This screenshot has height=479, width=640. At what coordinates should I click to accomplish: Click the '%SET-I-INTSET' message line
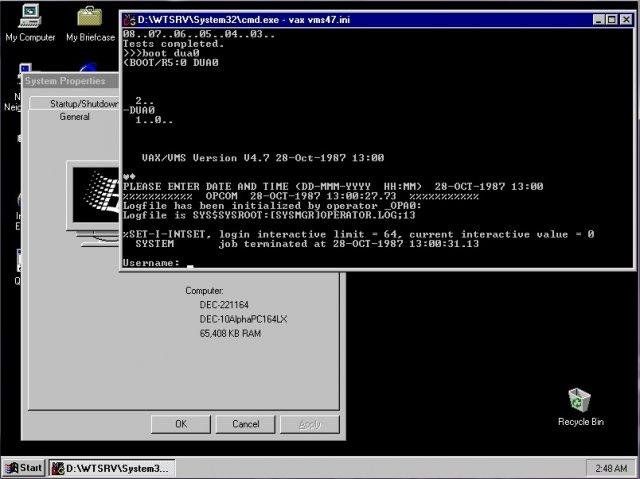coord(358,234)
